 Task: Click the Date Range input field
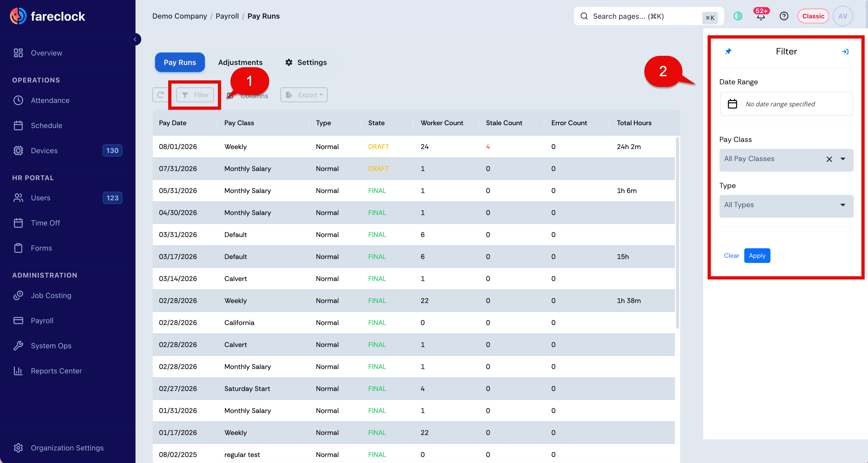coord(786,104)
